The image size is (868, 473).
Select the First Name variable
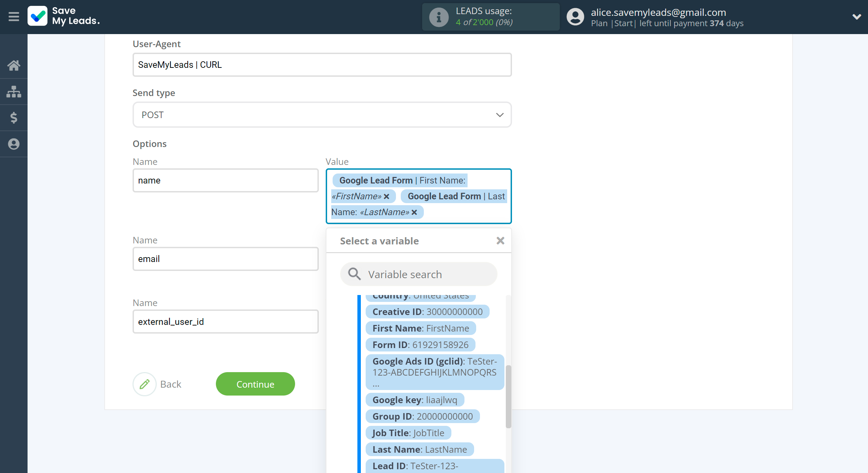(421, 328)
